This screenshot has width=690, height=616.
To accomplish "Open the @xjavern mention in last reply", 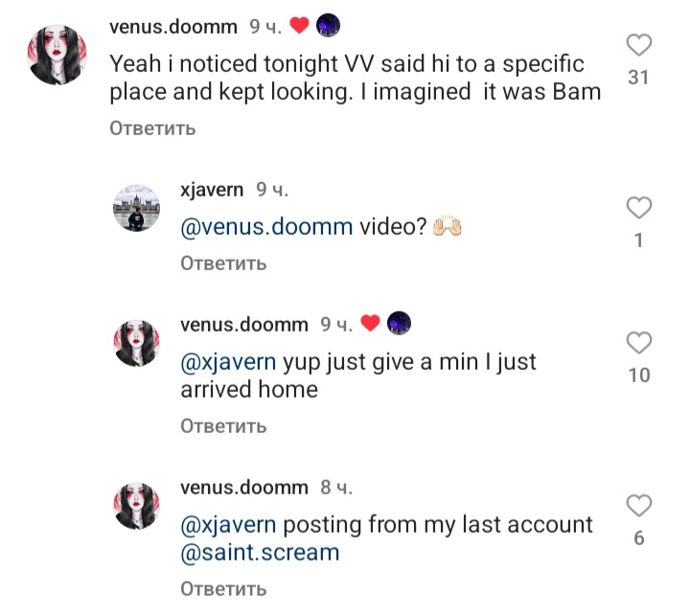I will pos(228,525).
